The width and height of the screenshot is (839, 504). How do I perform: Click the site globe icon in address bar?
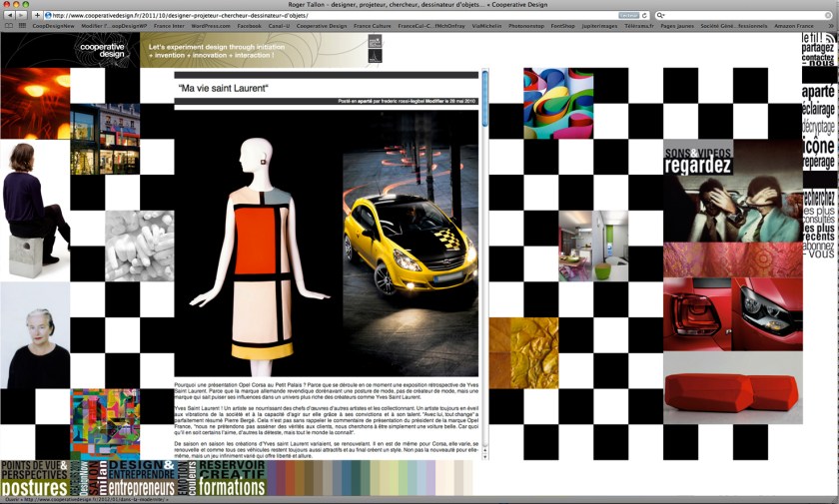coord(48,16)
